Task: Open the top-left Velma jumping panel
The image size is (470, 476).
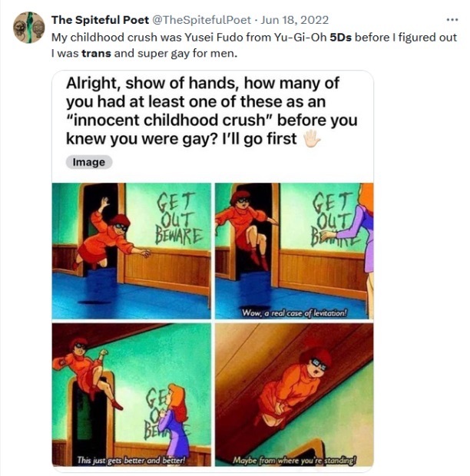Action: (131, 251)
